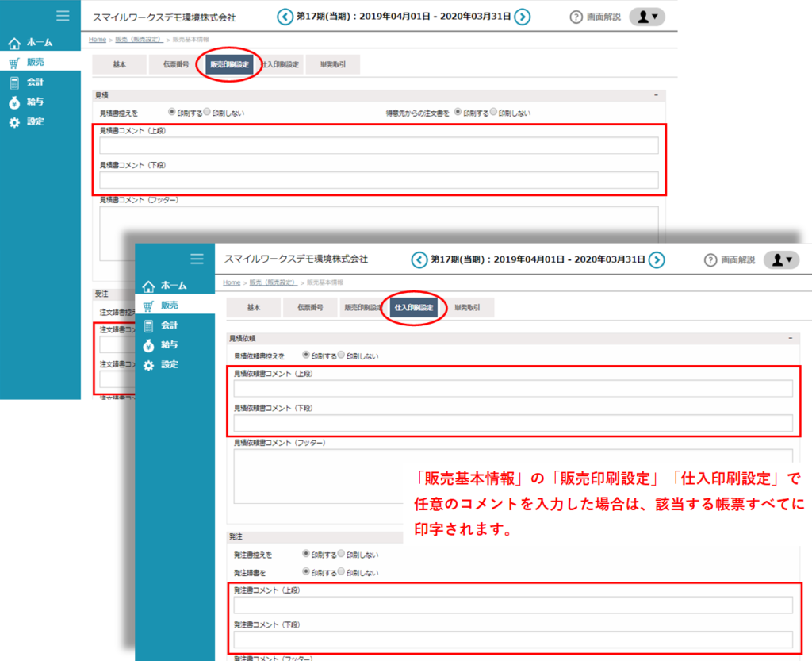The width and height of the screenshot is (812, 661).
Task: Click the 見積書コメント（下段） input field
Action: (x=379, y=180)
